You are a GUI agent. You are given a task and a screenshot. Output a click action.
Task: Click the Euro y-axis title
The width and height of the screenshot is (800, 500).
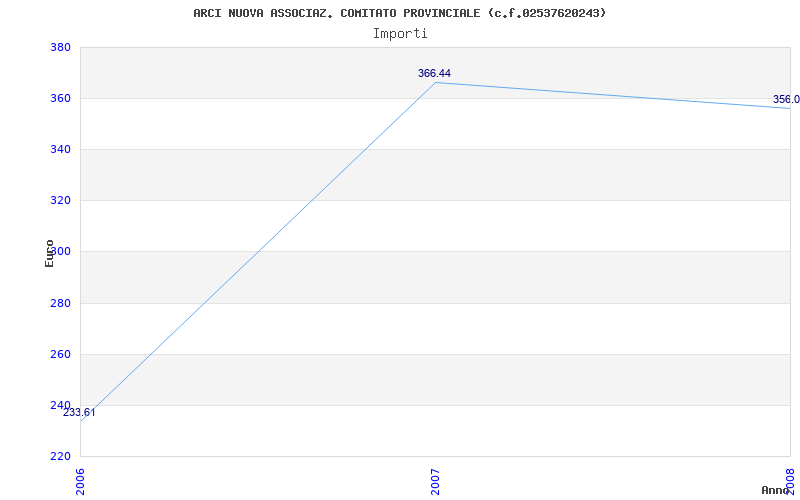tap(49, 254)
